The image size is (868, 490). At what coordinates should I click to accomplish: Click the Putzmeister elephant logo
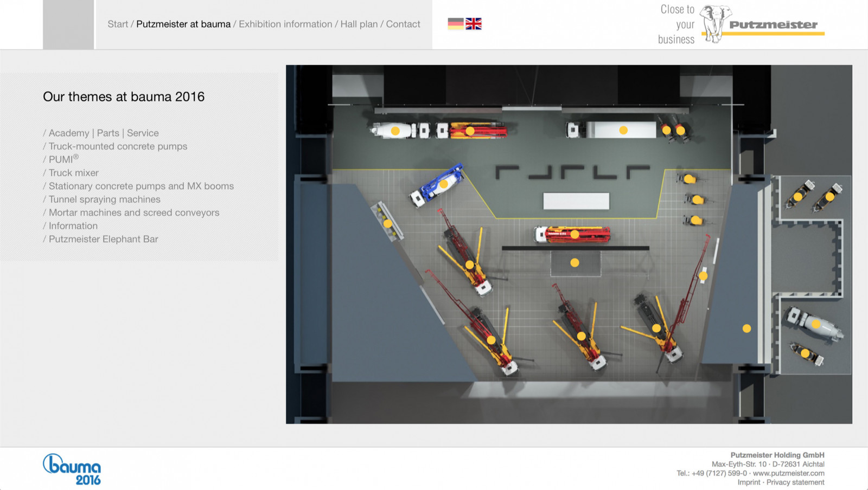(762, 24)
